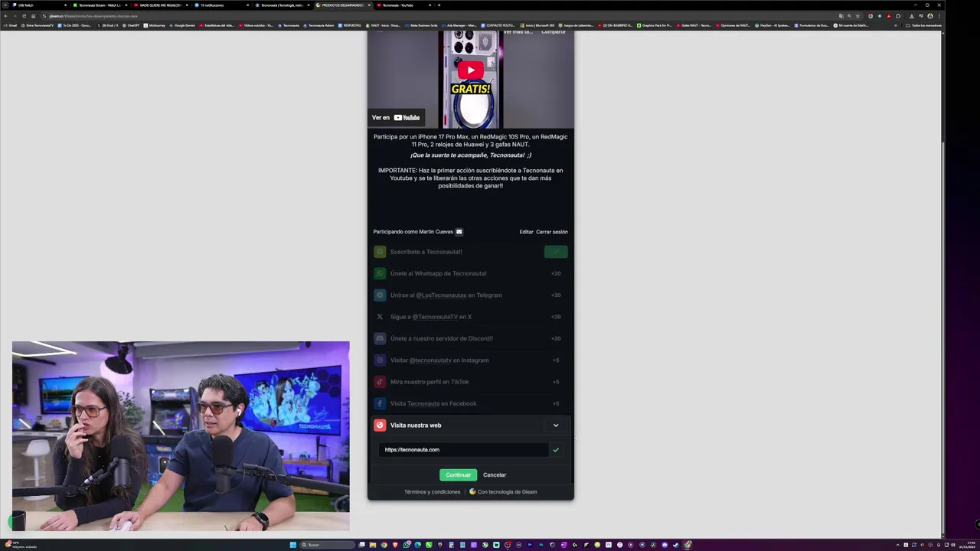Open the Tecnonauta Admin bookmark
This screenshot has width=980, height=551.
pyautogui.click(x=318, y=25)
